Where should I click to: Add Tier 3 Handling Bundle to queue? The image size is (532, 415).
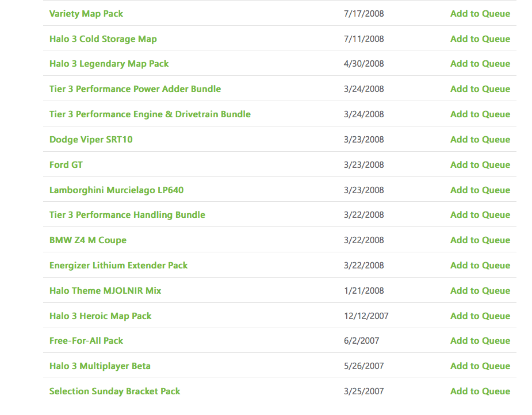coord(480,215)
